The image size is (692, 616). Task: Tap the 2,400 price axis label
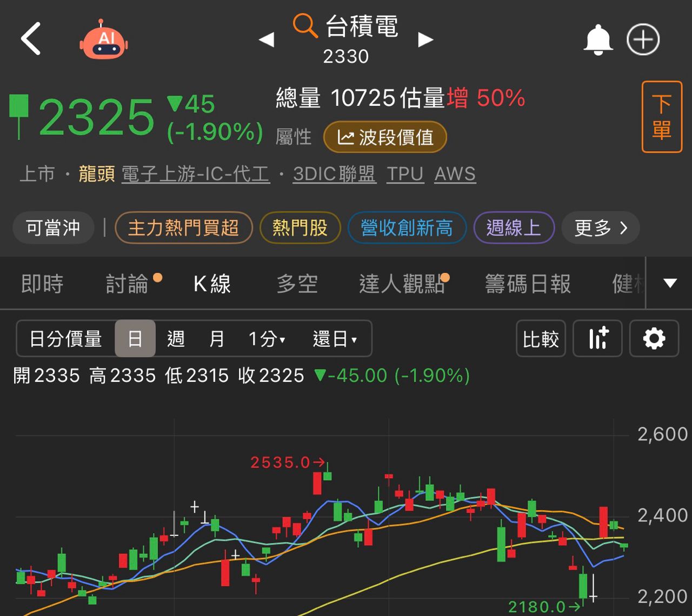tap(662, 515)
